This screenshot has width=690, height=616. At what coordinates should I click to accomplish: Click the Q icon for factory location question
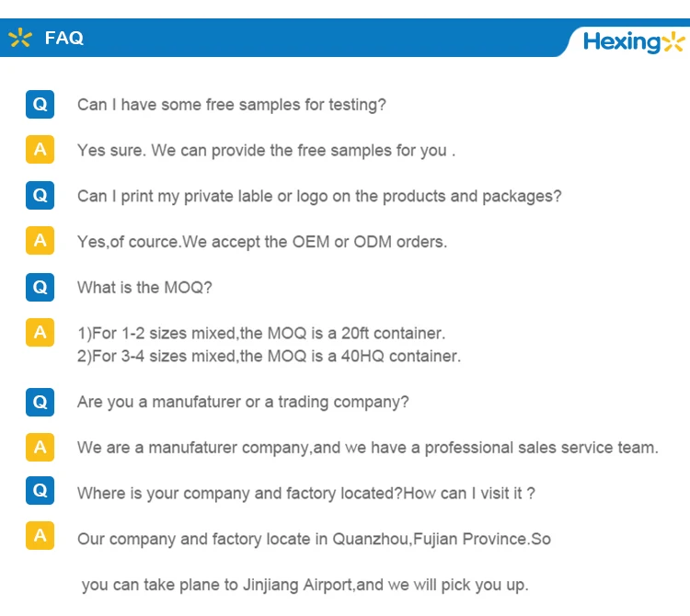point(40,492)
